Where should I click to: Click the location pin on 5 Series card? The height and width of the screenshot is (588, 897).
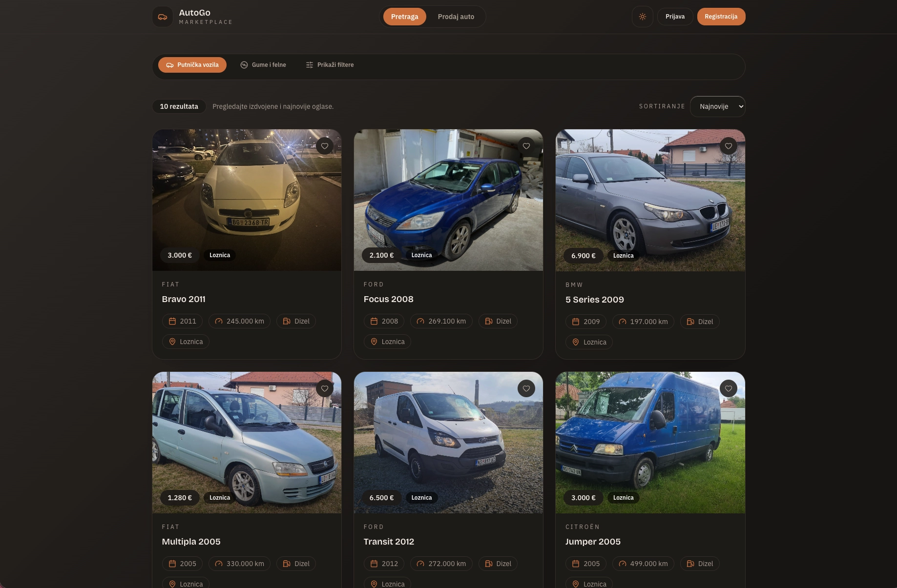tap(576, 342)
